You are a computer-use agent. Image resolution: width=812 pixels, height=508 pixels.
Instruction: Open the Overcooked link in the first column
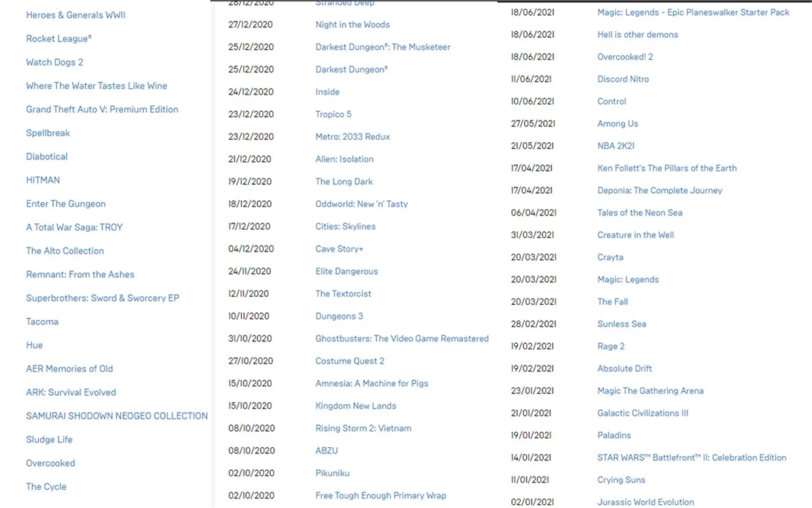(x=50, y=463)
